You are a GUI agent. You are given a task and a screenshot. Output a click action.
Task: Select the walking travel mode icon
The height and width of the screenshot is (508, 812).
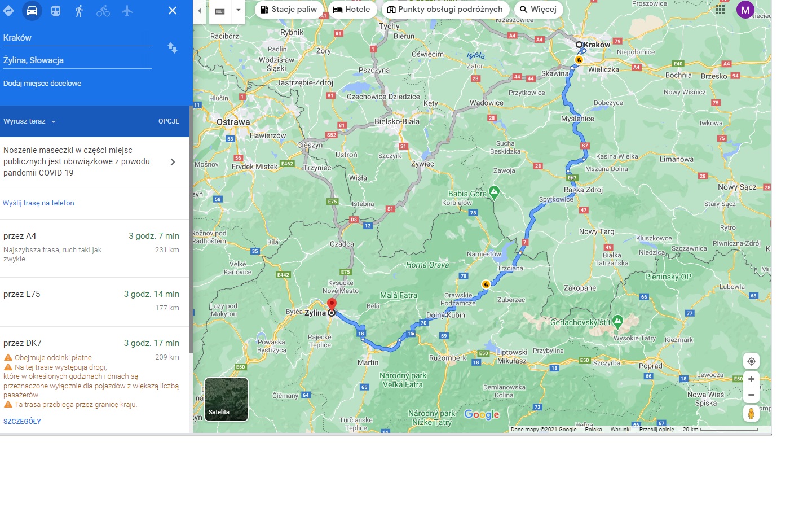[80, 11]
